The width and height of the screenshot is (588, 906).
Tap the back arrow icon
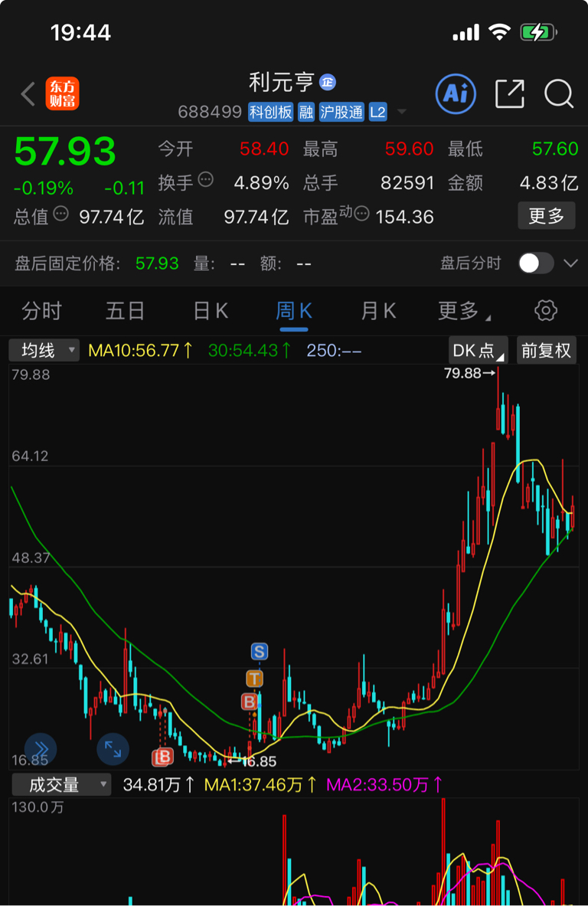click(28, 93)
